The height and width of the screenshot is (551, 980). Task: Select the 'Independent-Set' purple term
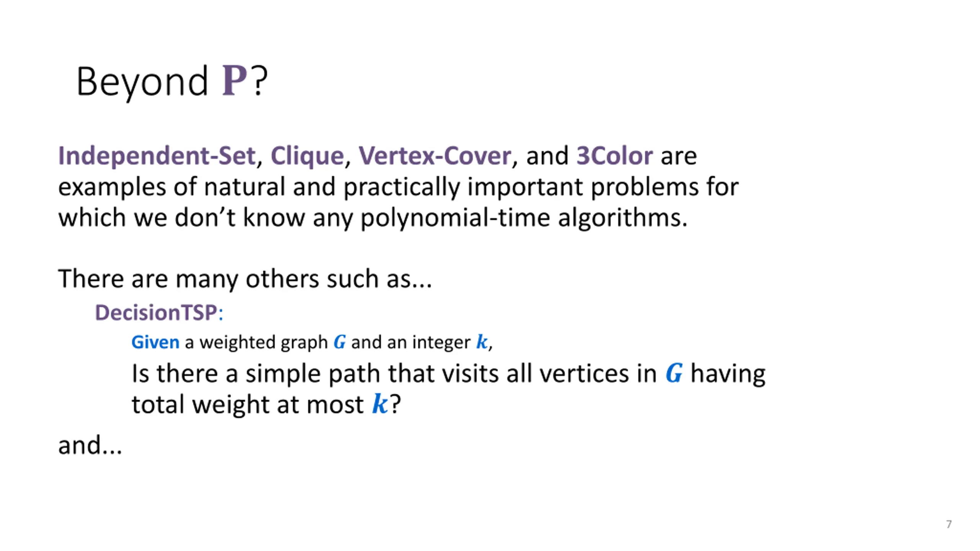click(x=157, y=156)
